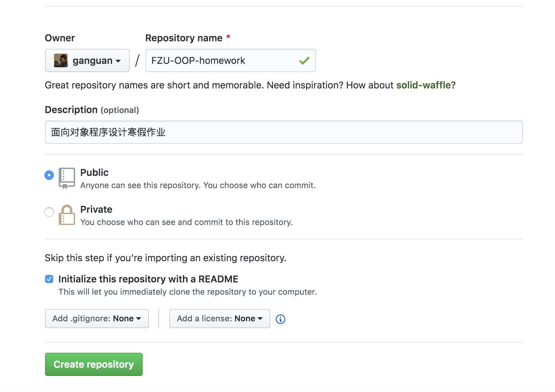
Task: Focus the Repository name text field
Action: pos(222,60)
